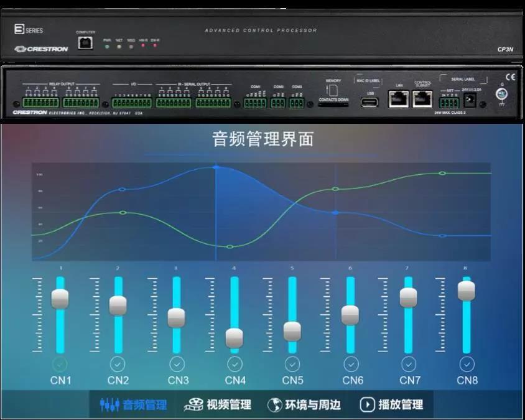Image resolution: width=525 pixels, height=420 pixels.
Task: Click the green curve's lowest point
Action: [230, 247]
